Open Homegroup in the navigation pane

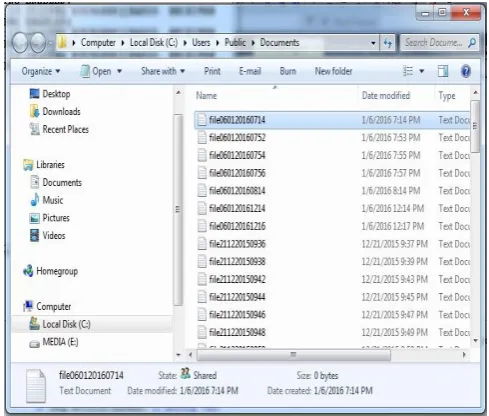click(57, 271)
